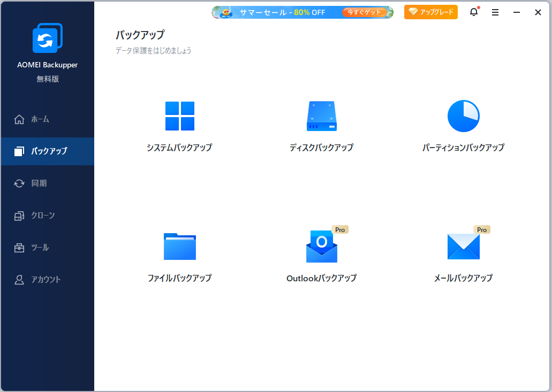Screen dimensions: 552x392
Task: Open the システムバックアップ Windows icon
Action: pos(180,116)
